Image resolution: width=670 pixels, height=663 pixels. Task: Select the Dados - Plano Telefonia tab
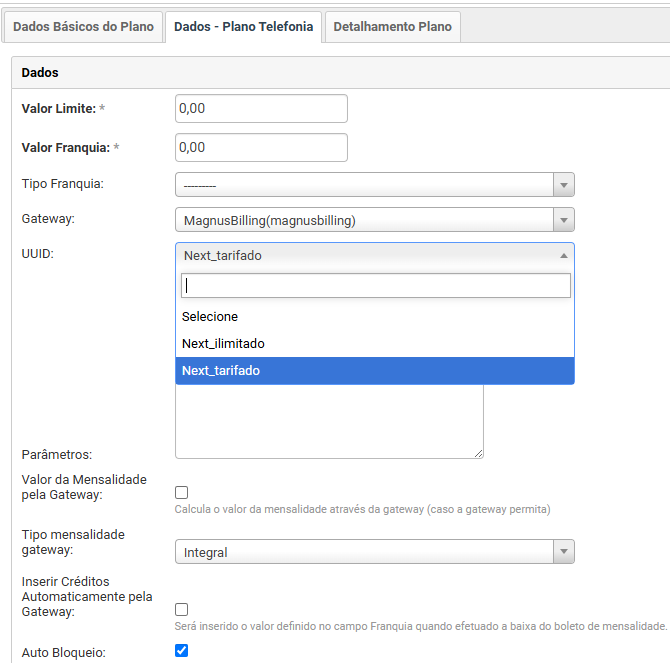click(244, 27)
